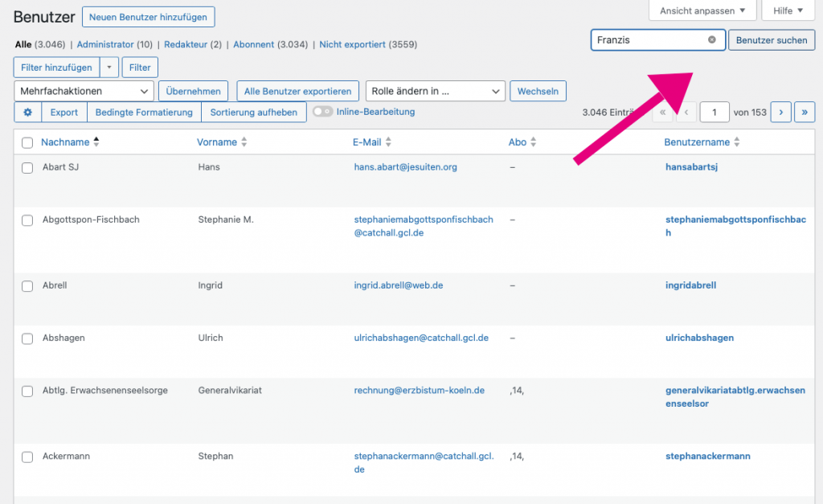The image size is (823, 504).
Task: Check the select-all checkbox in header
Action: (x=27, y=142)
